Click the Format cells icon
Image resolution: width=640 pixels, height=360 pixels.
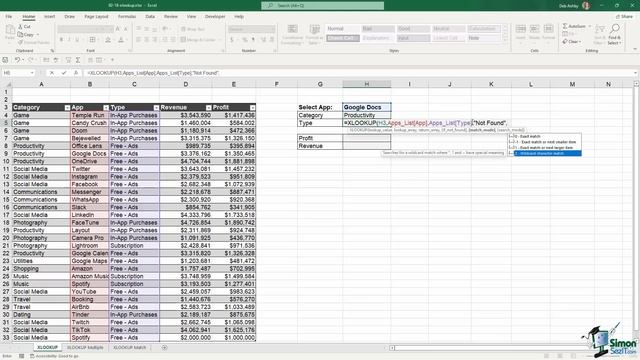(x=548, y=29)
